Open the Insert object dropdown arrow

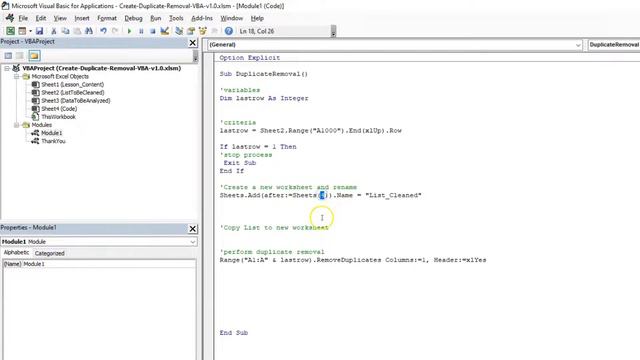pos(30,31)
